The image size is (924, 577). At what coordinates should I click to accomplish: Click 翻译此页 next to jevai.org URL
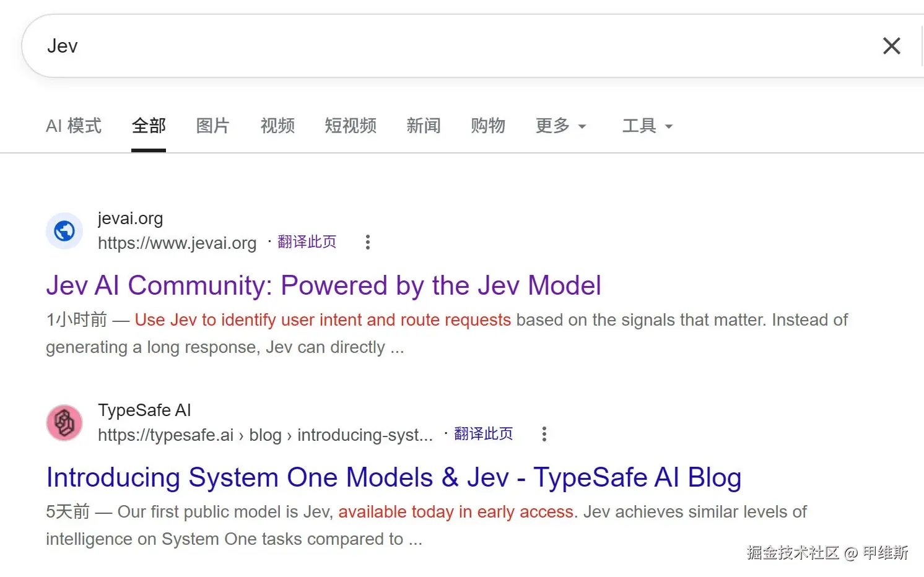pyautogui.click(x=307, y=241)
